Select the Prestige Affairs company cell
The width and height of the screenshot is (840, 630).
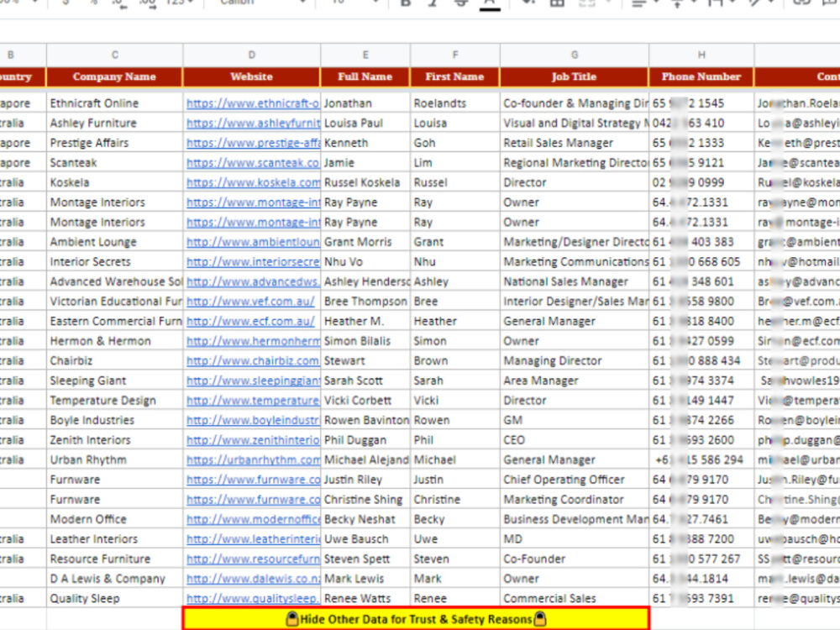click(114, 143)
